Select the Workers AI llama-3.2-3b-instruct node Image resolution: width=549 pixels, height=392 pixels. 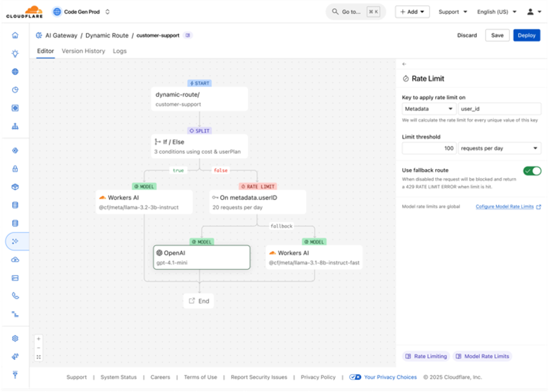coord(144,202)
